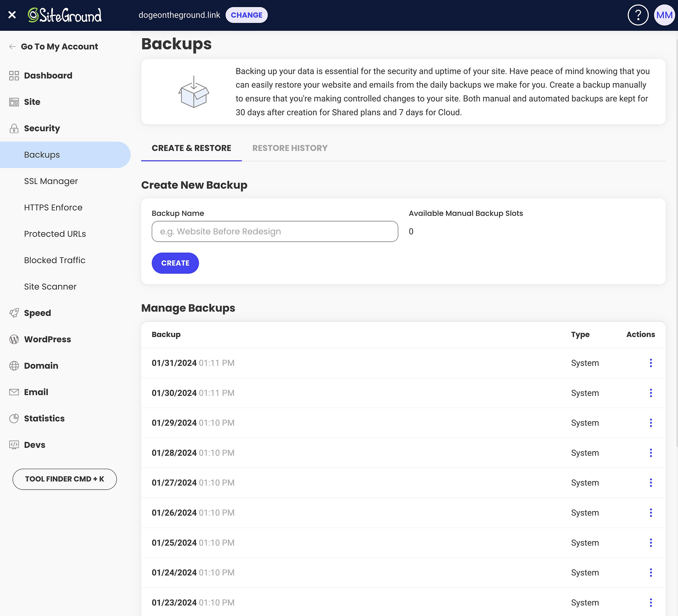This screenshot has height=616, width=678.
Task: Expand actions menu for 01/31/2024 backup
Action: [651, 363]
